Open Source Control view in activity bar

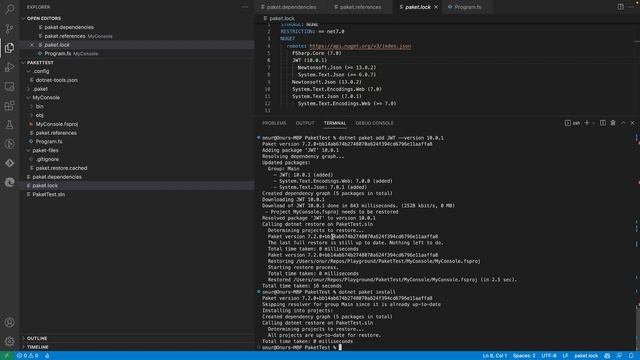pyautogui.click(x=9, y=29)
